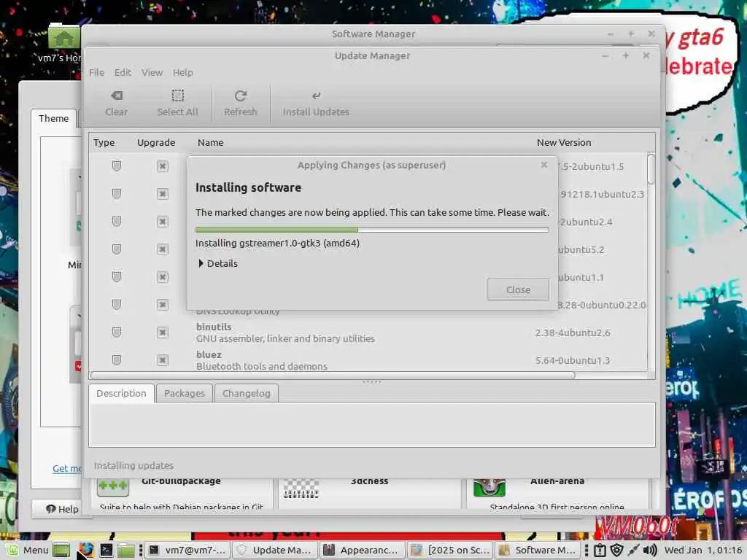This screenshot has height=560, width=747.
Task: Open the Mint Menu button
Action: [27, 550]
